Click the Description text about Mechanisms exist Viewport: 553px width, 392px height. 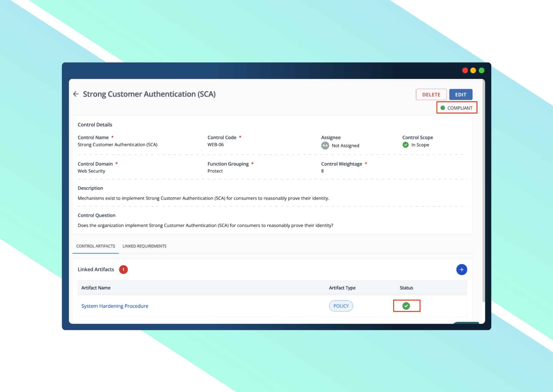203,198
